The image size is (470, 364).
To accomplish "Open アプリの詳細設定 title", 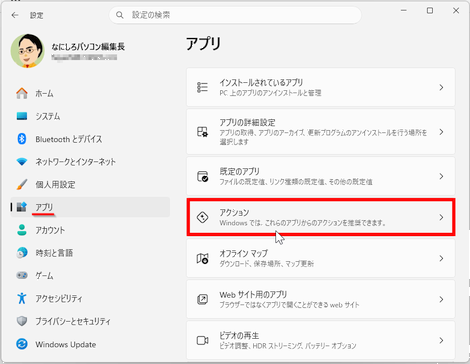I will tap(247, 122).
